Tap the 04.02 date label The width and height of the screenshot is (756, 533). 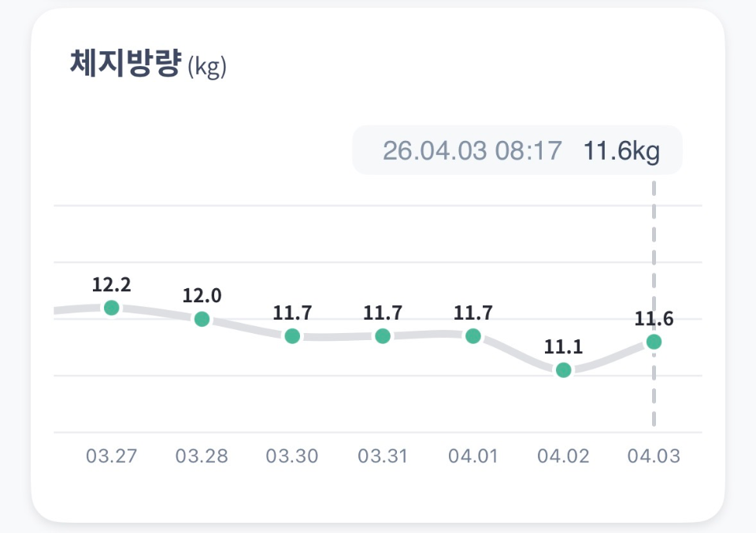point(563,457)
